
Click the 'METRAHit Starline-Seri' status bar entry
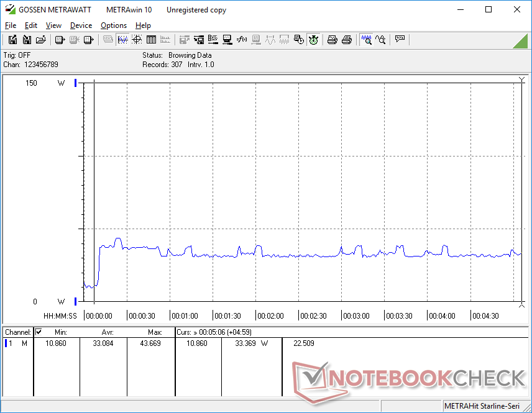(482, 406)
